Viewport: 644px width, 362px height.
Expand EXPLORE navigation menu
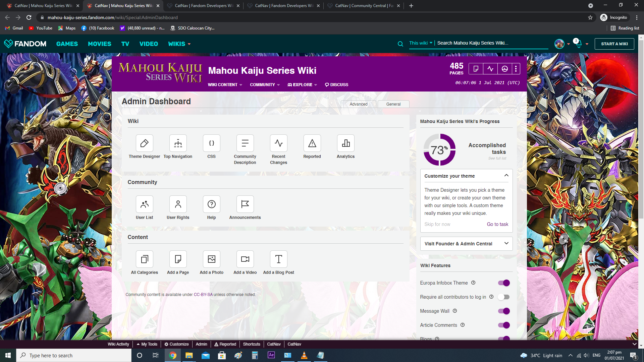click(302, 85)
